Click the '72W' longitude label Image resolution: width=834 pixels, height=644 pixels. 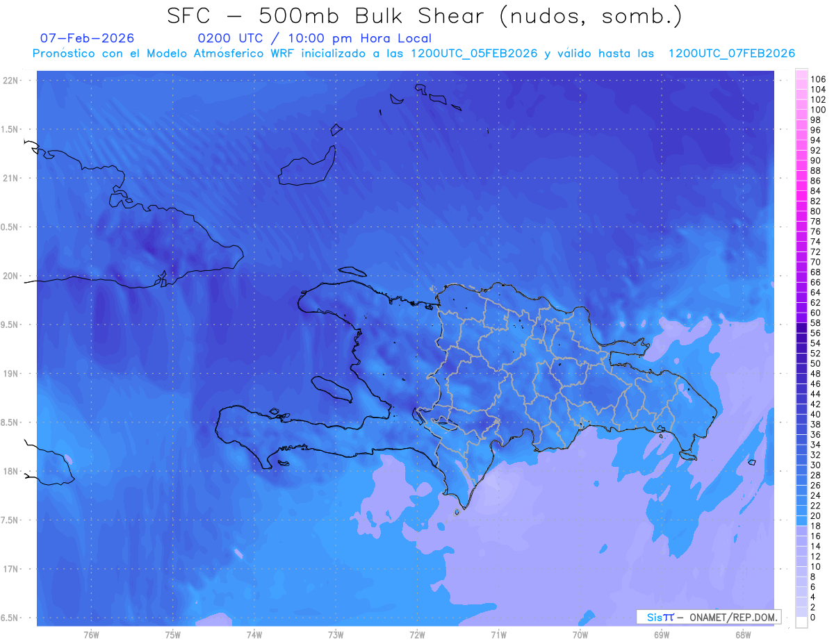point(417,635)
